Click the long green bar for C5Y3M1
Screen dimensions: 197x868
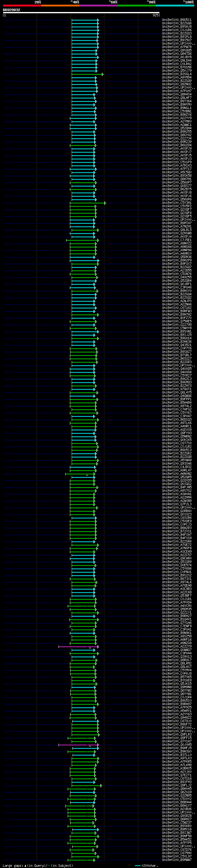pos(88,203)
